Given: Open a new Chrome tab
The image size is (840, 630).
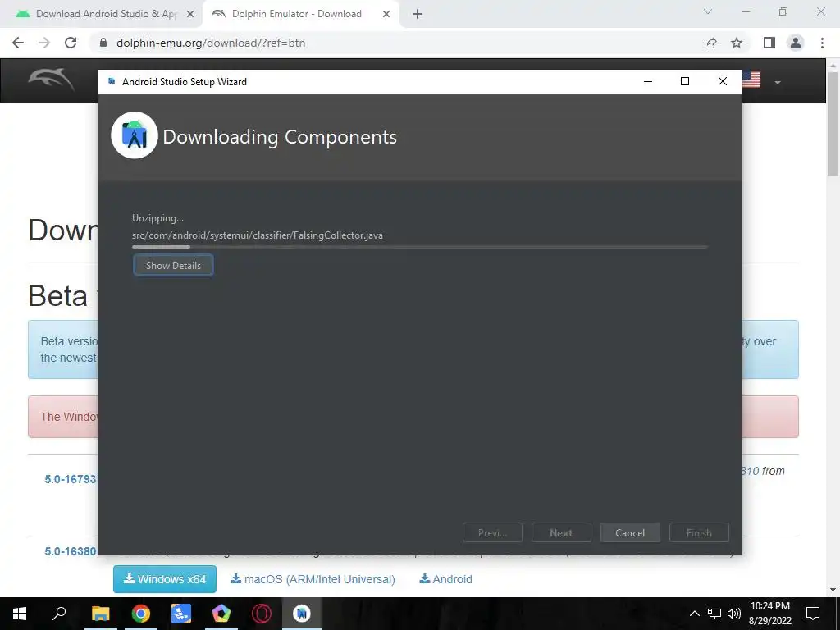Looking at the screenshot, I should [418, 15].
